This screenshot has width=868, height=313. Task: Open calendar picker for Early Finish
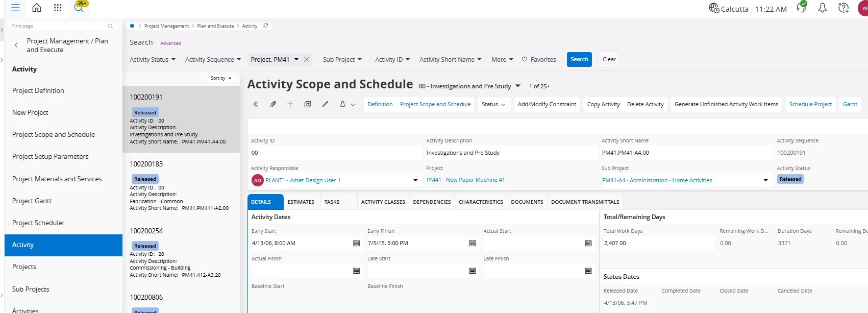click(x=473, y=243)
